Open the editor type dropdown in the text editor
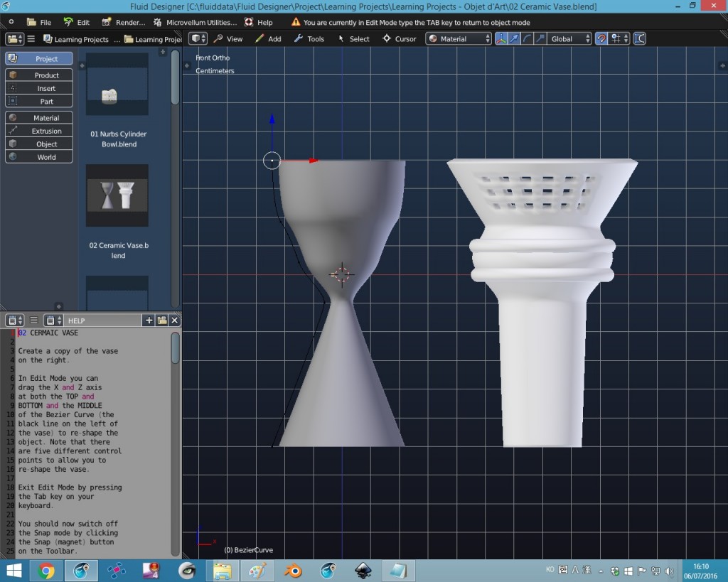The image size is (728, 582). [x=13, y=320]
